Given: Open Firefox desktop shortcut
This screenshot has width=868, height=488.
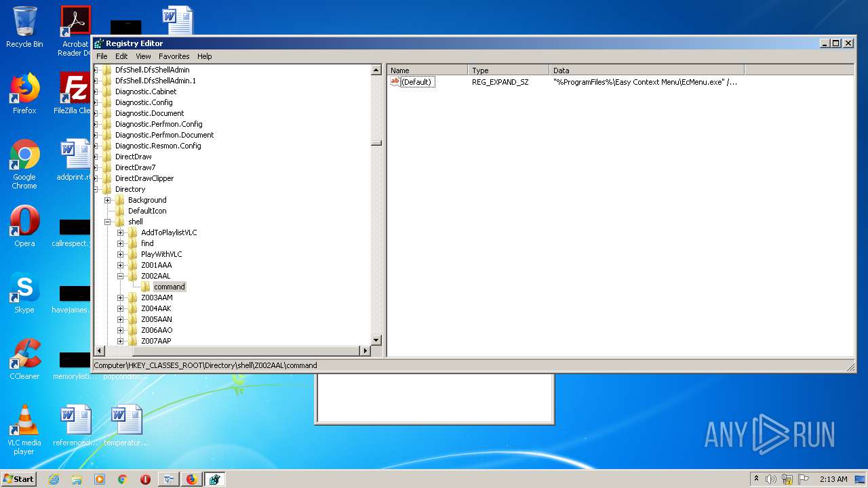Looking at the screenshot, I should [24, 94].
